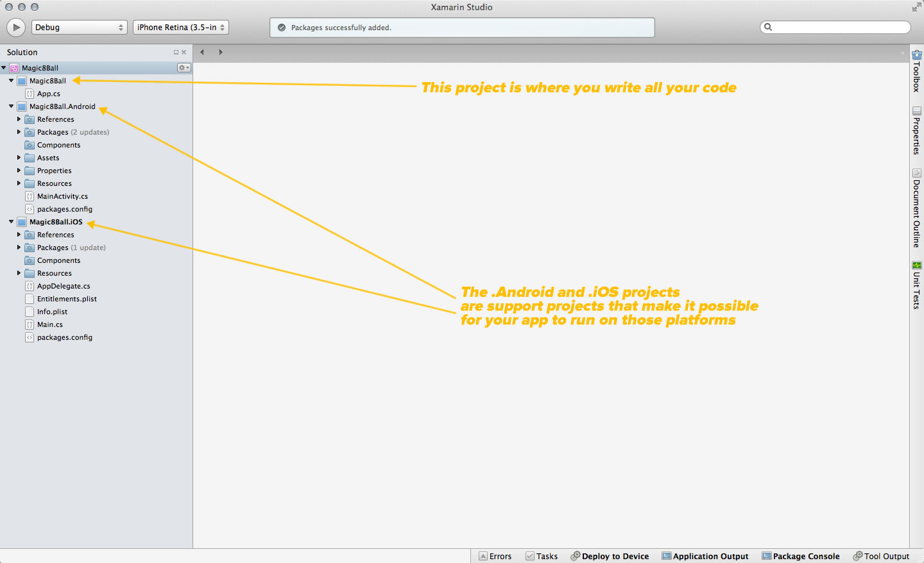Select the MainActivity.cs file icon
924x563 pixels.
click(30, 196)
